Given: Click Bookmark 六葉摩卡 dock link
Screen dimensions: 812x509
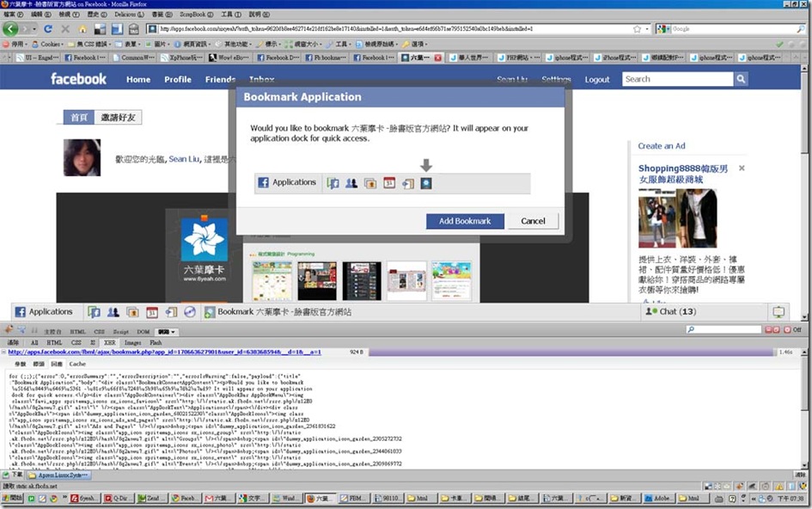Looking at the screenshot, I should pyautogui.click(x=278, y=311).
